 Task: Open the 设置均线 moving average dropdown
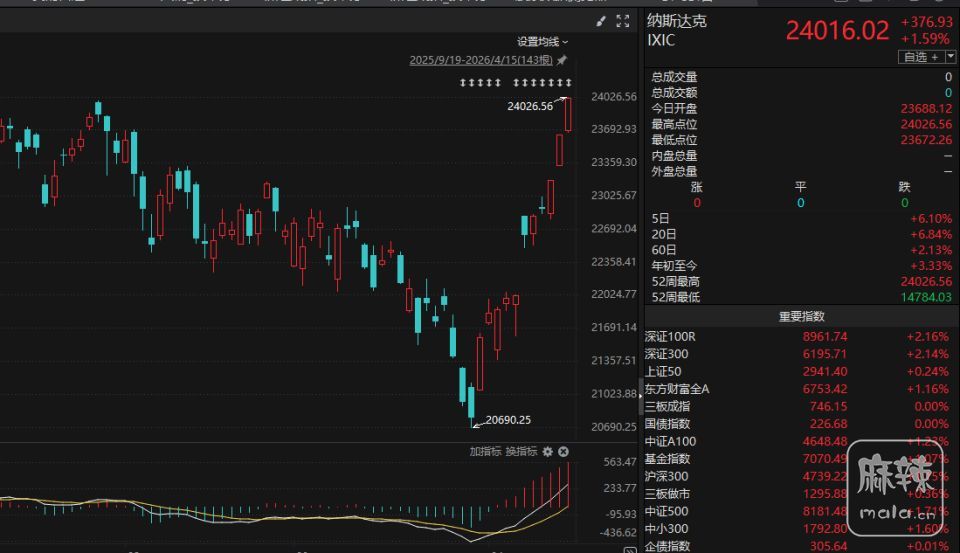pyautogui.click(x=542, y=42)
